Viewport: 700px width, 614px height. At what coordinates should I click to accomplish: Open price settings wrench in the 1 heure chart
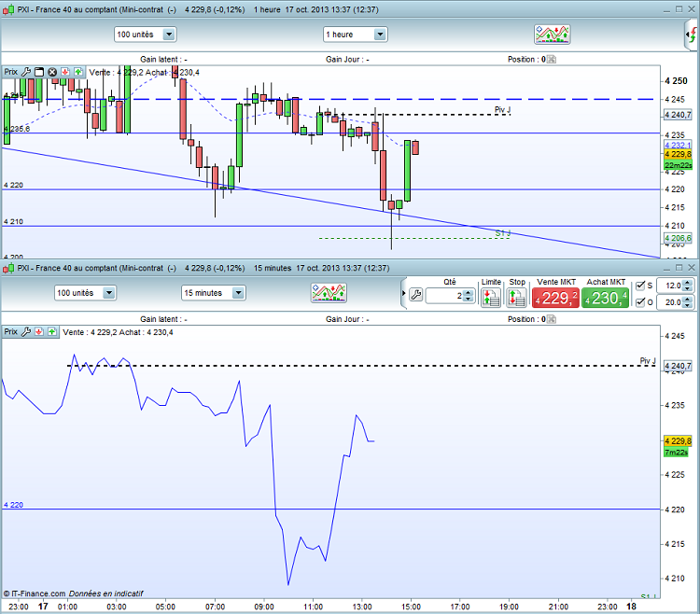point(26,72)
